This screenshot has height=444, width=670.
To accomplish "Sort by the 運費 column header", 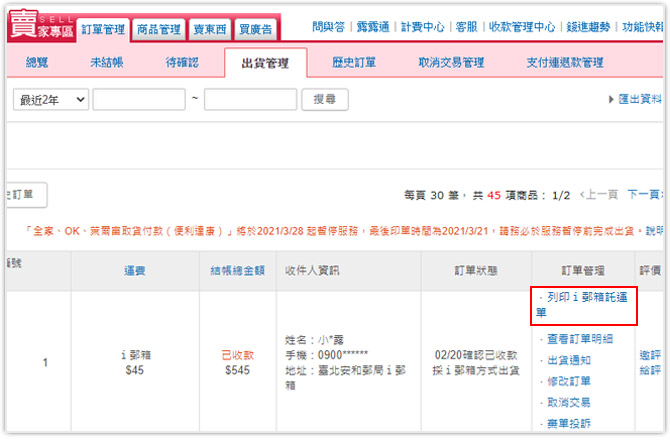I will (x=135, y=270).
